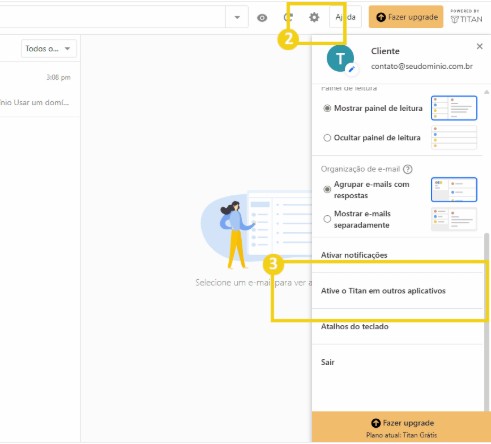Click the hide reading pane layout thumbnail
Image resolution: width=491 pixels, height=444 pixels.
point(454,137)
